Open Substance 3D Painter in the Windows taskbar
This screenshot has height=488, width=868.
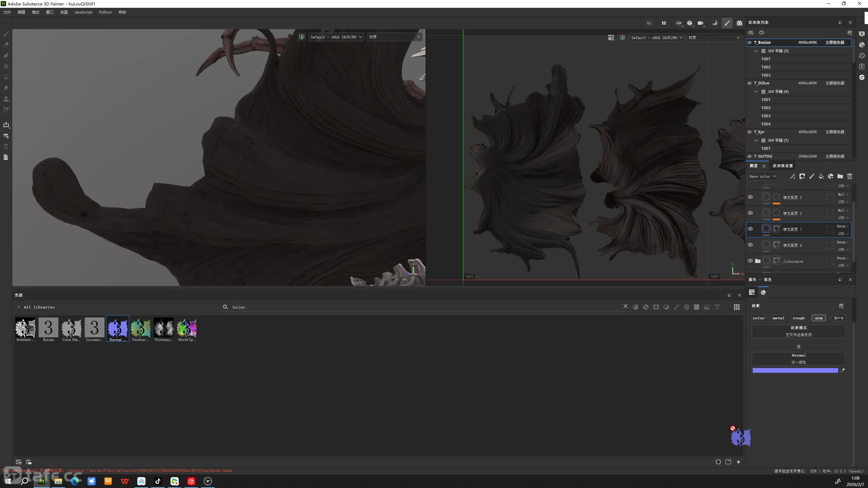coord(41,481)
